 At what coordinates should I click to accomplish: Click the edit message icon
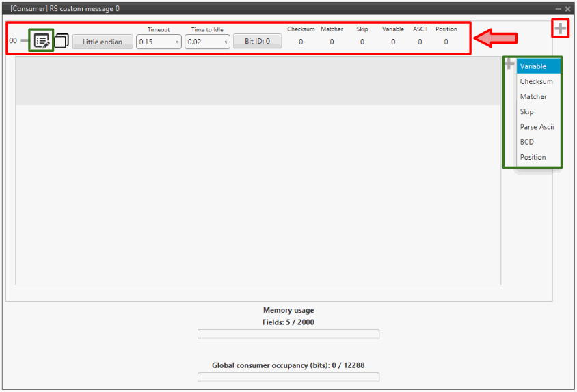(42, 41)
